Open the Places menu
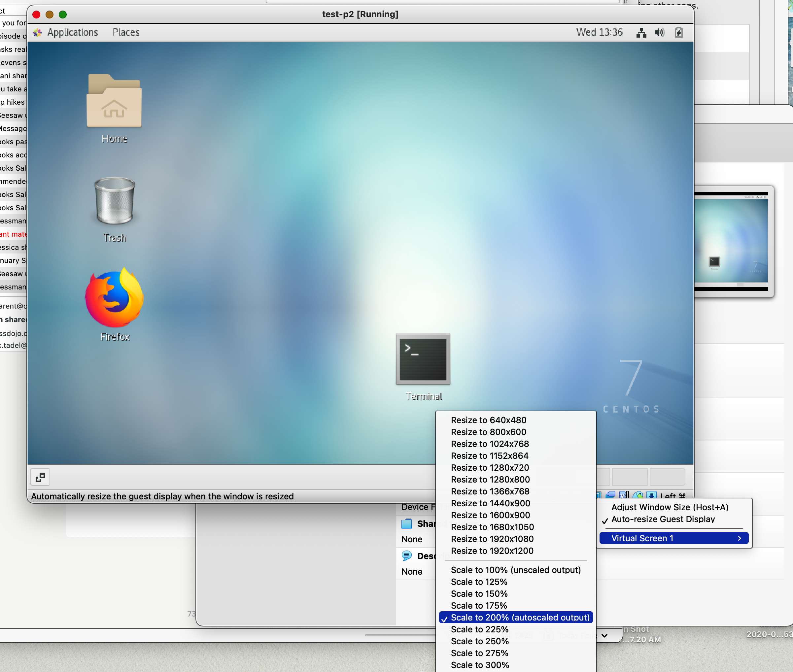This screenshot has height=672, width=793. click(126, 32)
